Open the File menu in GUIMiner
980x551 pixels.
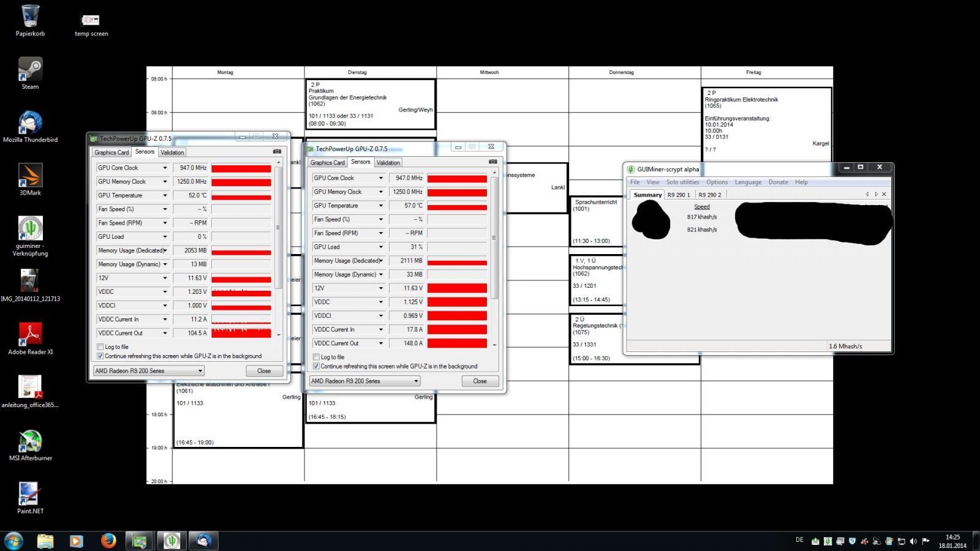635,182
